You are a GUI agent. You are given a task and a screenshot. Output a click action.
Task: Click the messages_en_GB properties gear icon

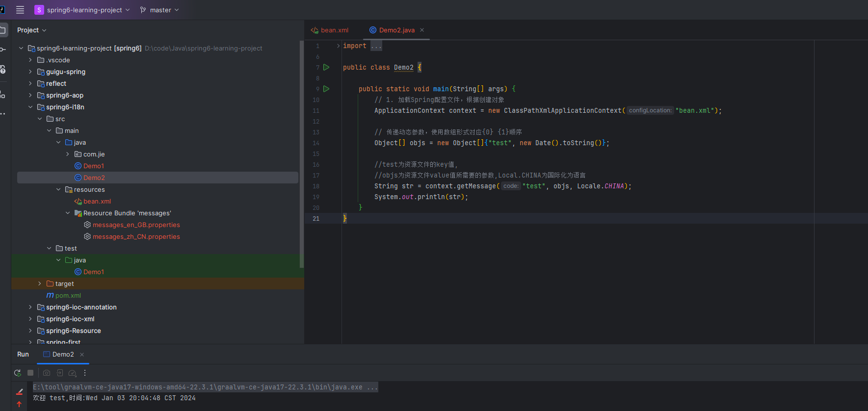(x=87, y=225)
